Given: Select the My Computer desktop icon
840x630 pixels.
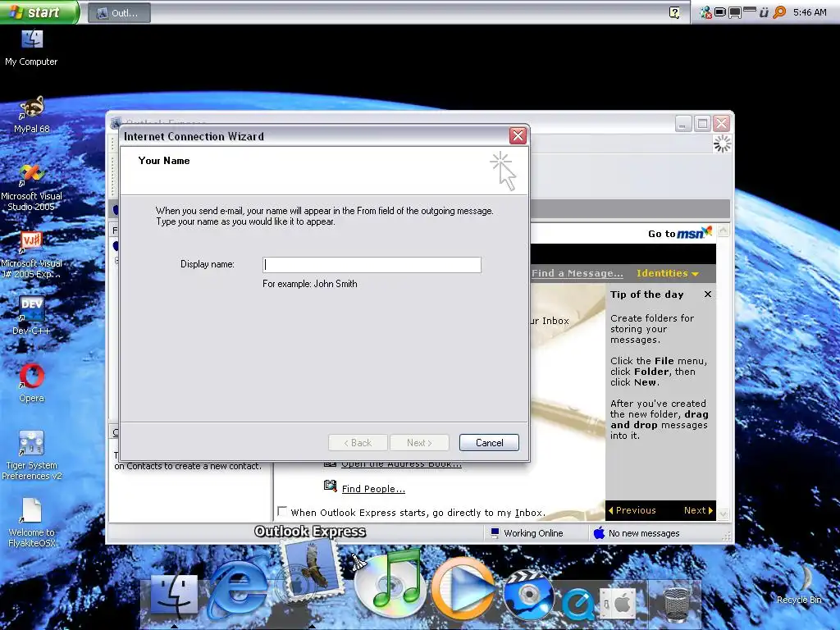Looking at the screenshot, I should point(32,48).
